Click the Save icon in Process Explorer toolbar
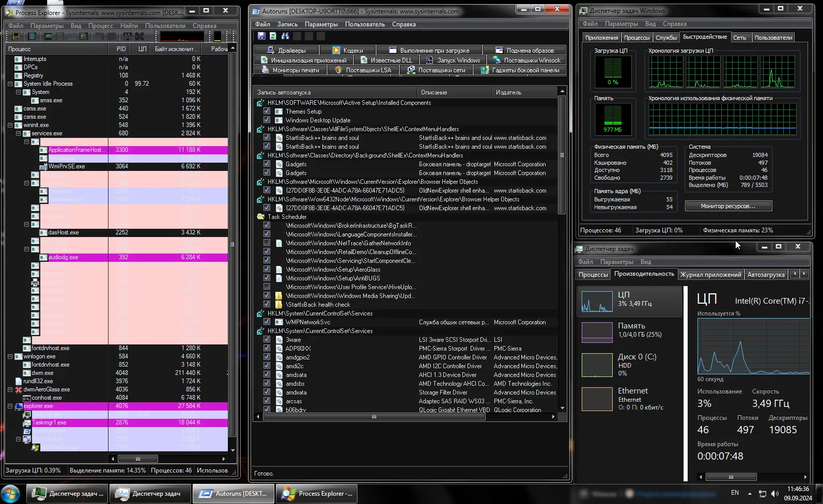The image size is (823, 504). (16, 36)
